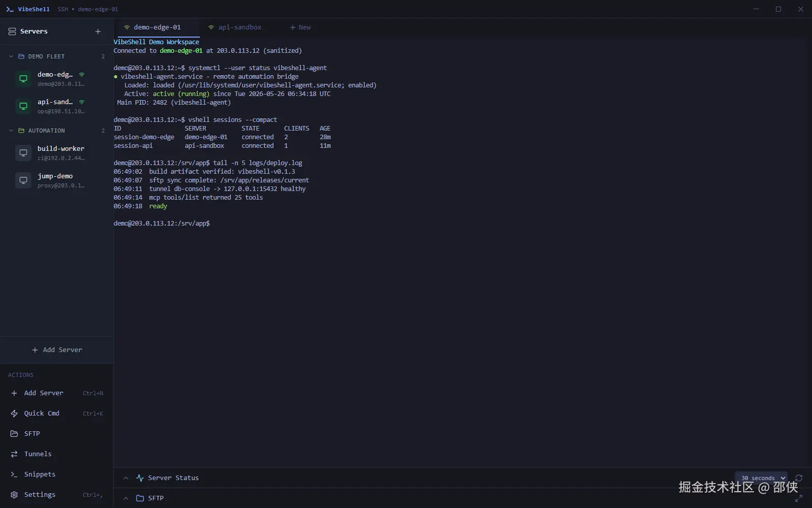
Task: Collapse the AUTOMATION group
Action: coord(11,131)
